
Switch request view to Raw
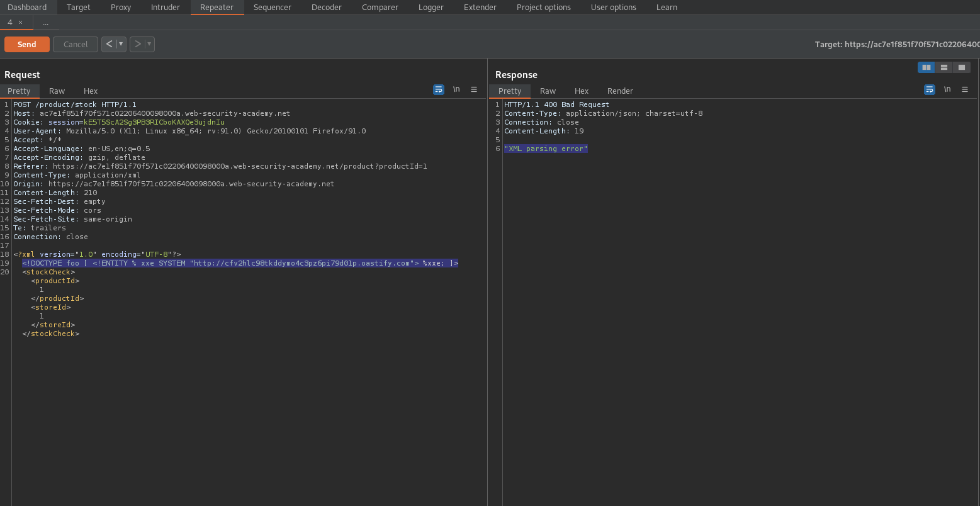click(57, 91)
